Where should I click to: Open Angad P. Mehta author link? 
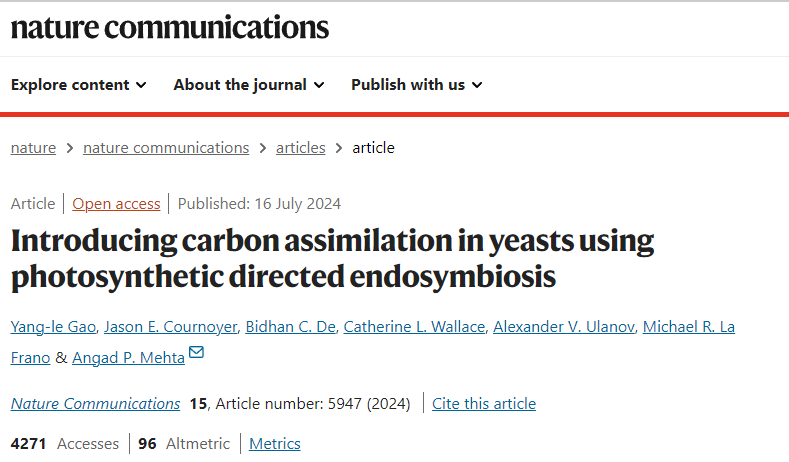tap(129, 357)
